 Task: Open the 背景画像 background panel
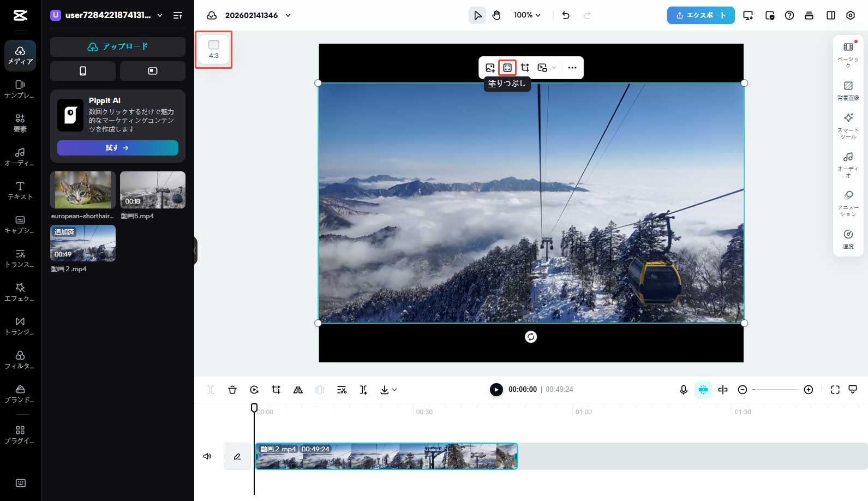pyautogui.click(x=848, y=91)
